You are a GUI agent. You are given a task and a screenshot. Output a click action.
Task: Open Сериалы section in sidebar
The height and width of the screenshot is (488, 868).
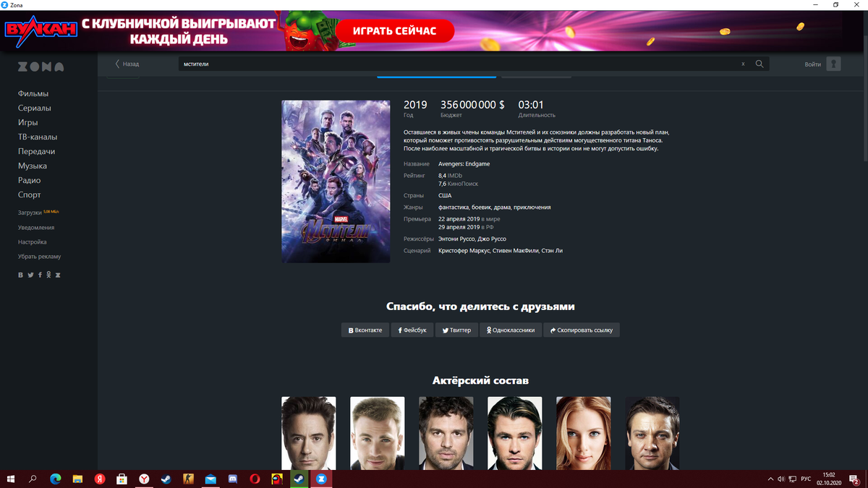[35, 108]
